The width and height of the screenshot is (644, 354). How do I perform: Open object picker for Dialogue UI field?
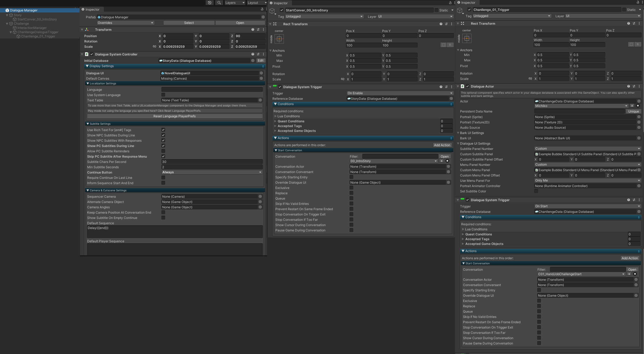(261, 73)
